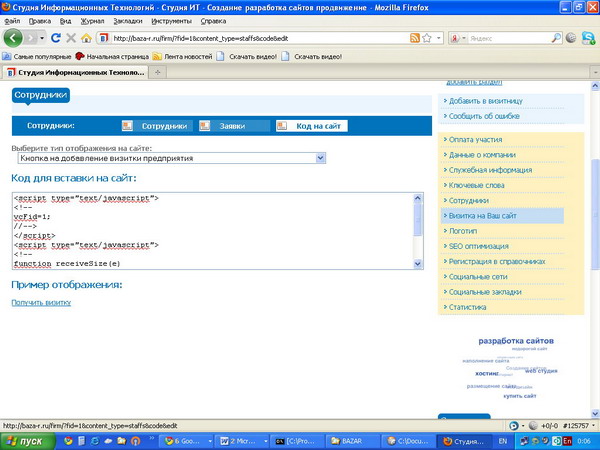Open the Служебная информация sidebar link

[x=490, y=170]
